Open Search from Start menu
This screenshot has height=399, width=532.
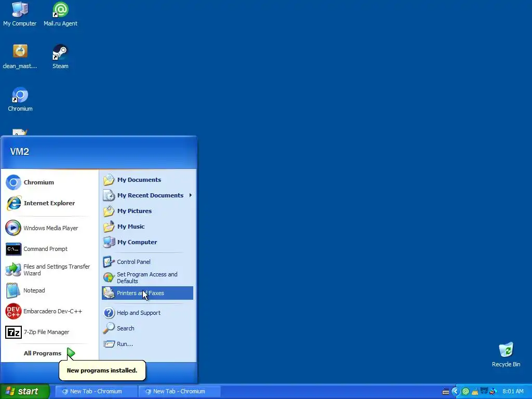pyautogui.click(x=147, y=328)
